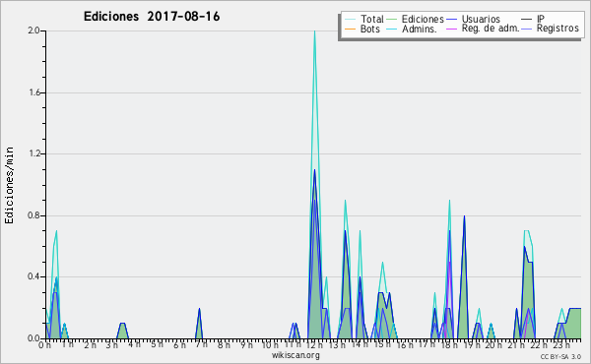Click the Usuarios legend label
This screenshot has width=591, height=364.
pos(481,19)
